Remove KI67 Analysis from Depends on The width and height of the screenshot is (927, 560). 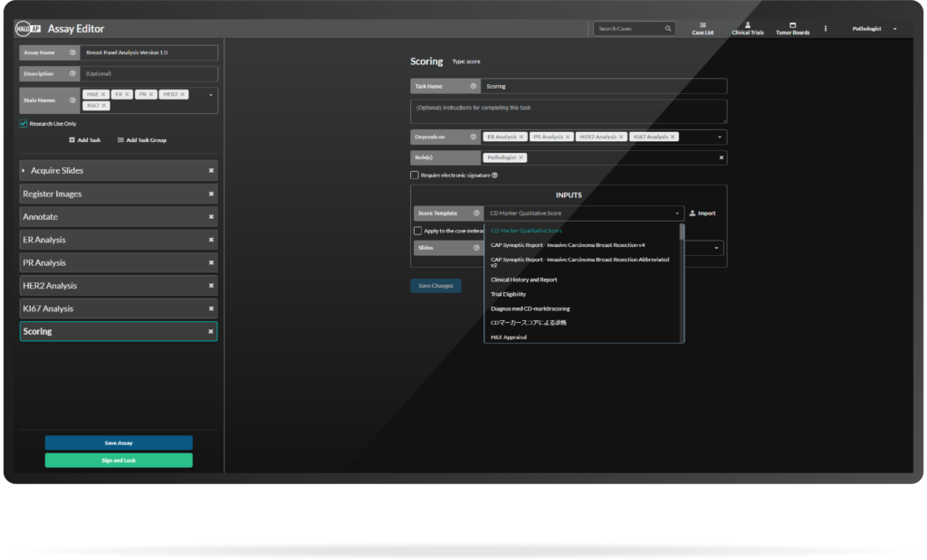pyautogui.click(x=673, y=137)
